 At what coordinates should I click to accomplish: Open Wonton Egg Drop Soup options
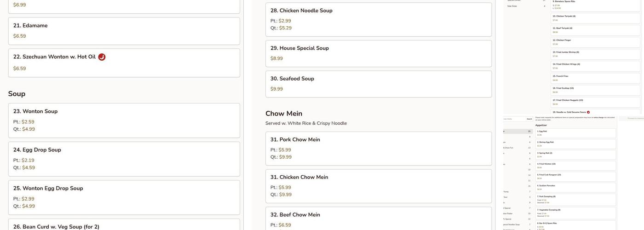click(x=124, y=197)
